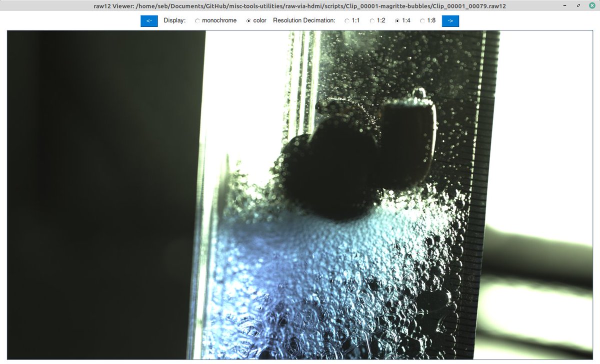Step back to the previous raw12 frame
600x364 pixels.
coord(148,20)
